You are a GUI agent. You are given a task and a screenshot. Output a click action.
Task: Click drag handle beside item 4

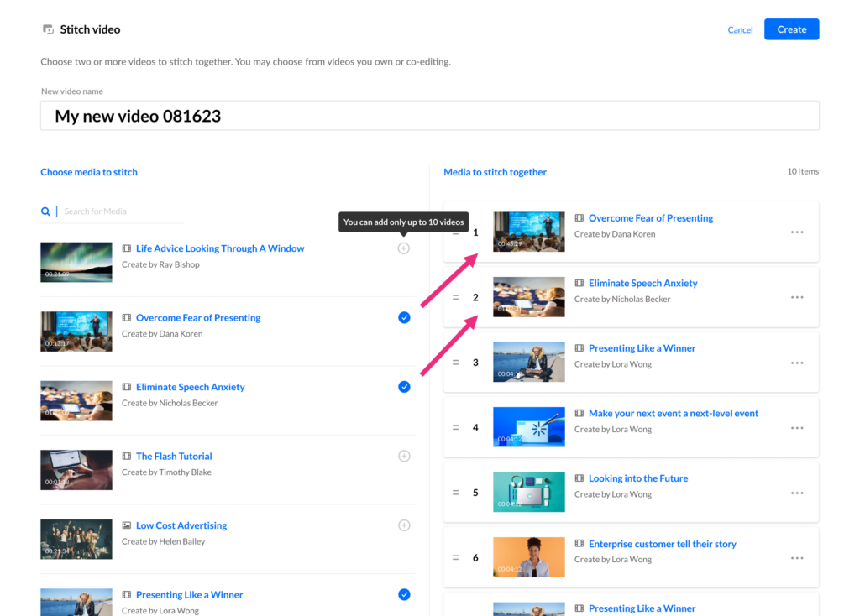[x=456, y=427]
